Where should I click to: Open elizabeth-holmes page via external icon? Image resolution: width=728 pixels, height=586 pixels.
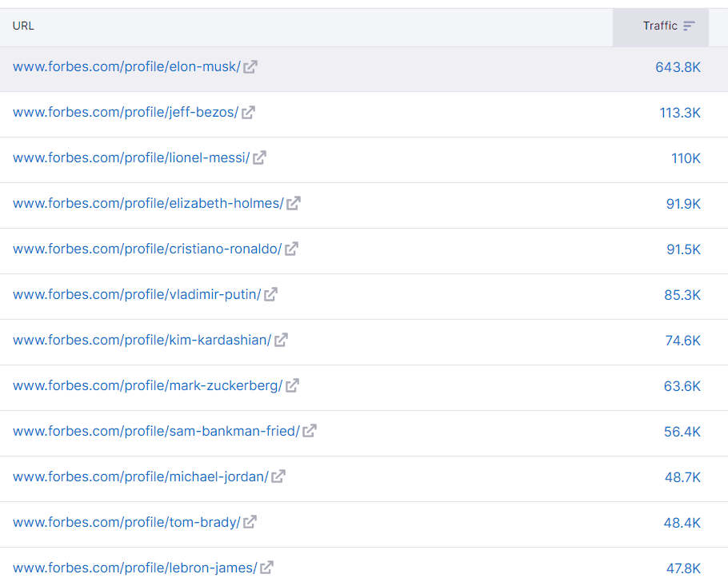(x=294, y=204)
